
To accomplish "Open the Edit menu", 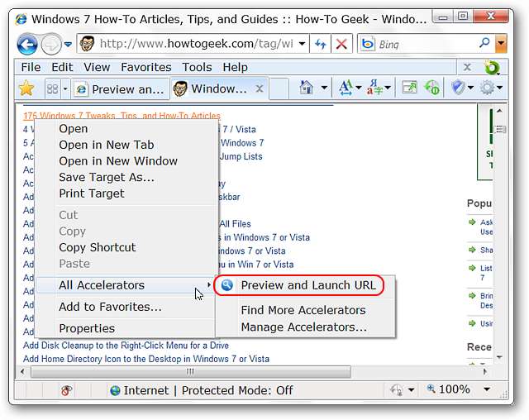I will click(62, 67).
